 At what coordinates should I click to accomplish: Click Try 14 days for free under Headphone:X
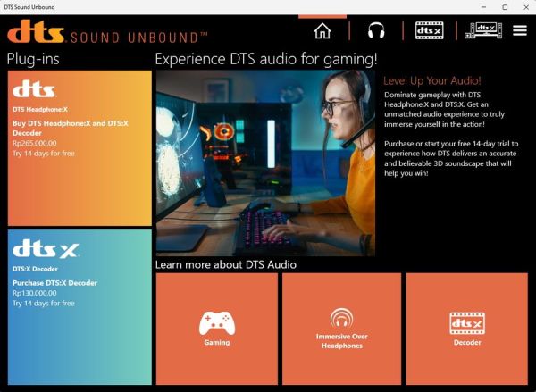coord(44,154)
